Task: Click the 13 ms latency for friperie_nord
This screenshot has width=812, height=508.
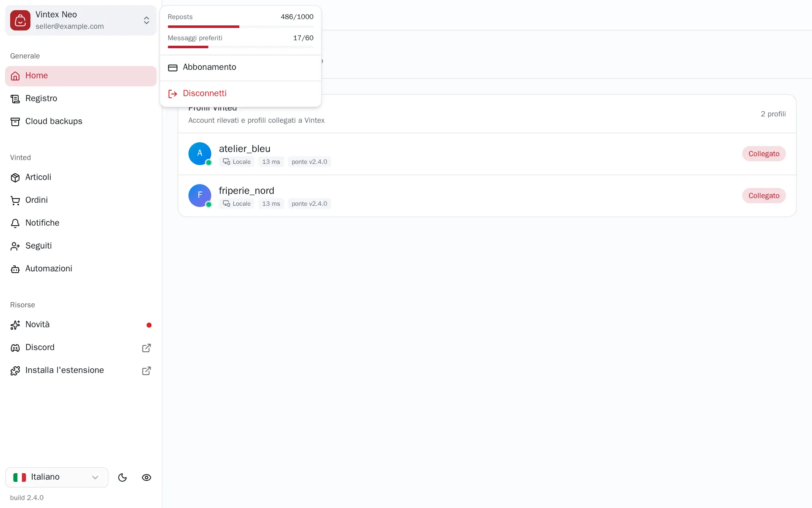Action: [x=271, y=204]
